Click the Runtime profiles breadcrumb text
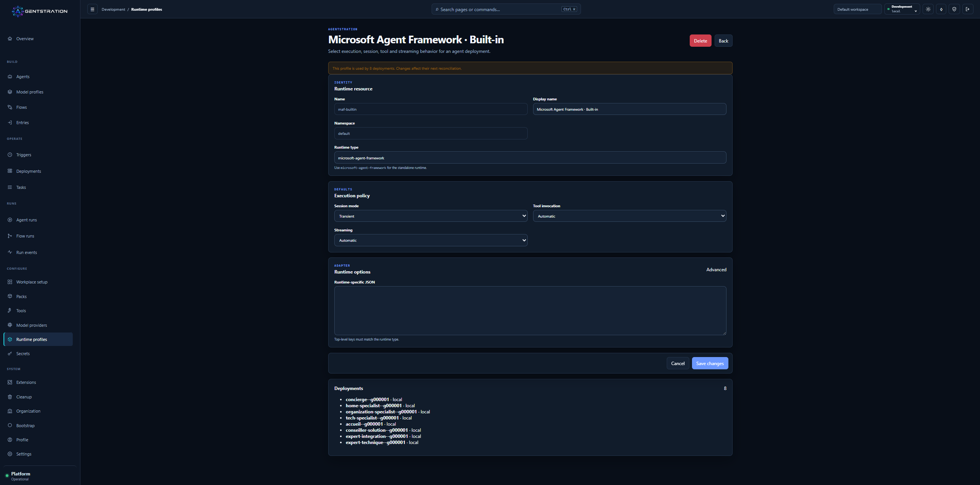 (146, 9)
